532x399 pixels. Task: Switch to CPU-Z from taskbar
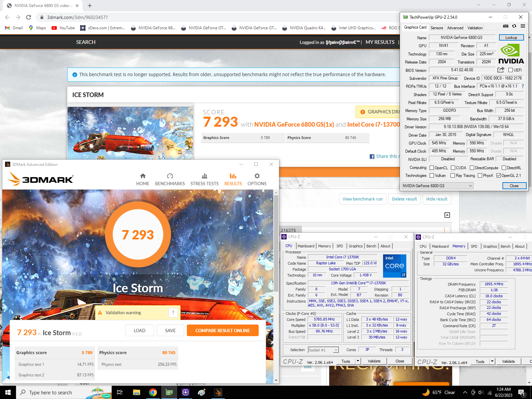pyautogui.click(x=186, y=392)
